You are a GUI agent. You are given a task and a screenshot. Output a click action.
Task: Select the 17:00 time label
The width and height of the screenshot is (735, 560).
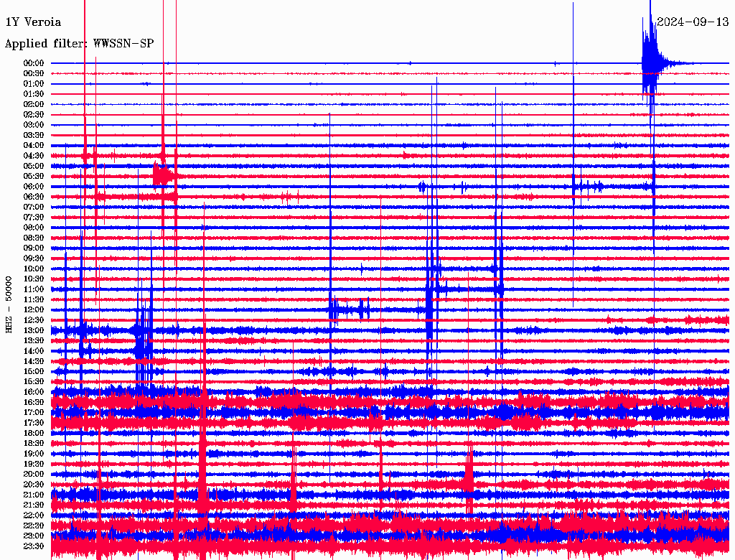click(34, 413)
